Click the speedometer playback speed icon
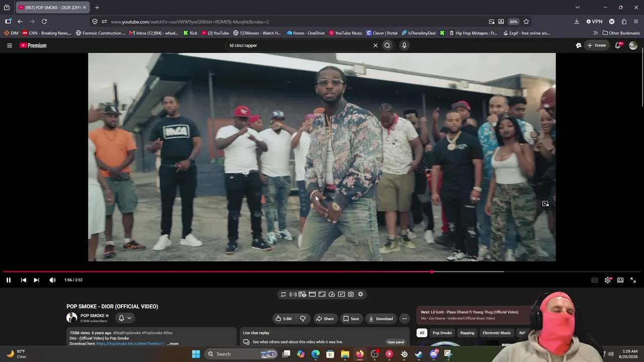This screenshot has height=362, width=644. click(x=332, y=295)
